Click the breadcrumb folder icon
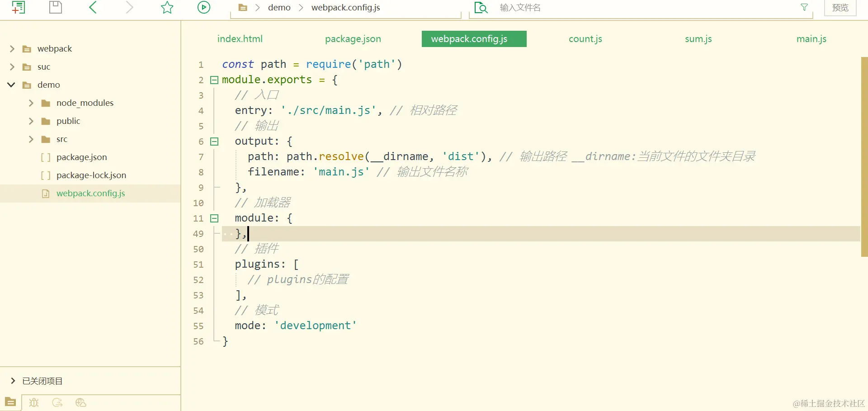Screen dimensions: 868x411 [243, 8]
